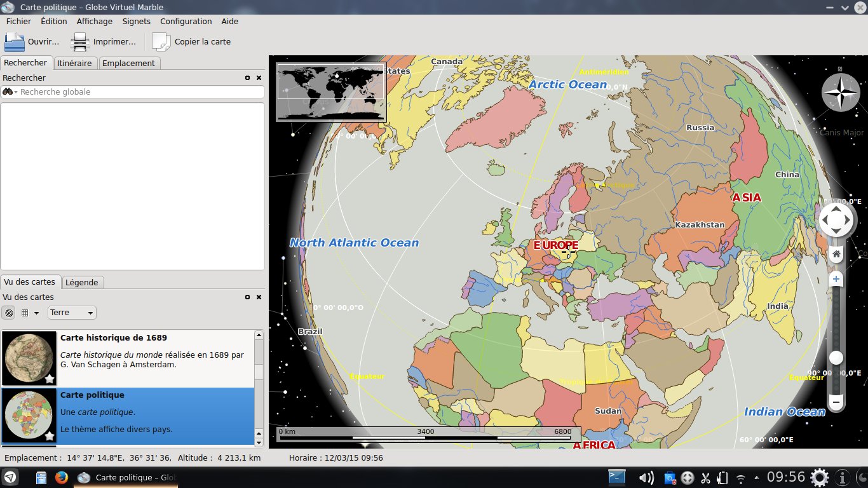Close the Rechercher panel

point(259,78)
